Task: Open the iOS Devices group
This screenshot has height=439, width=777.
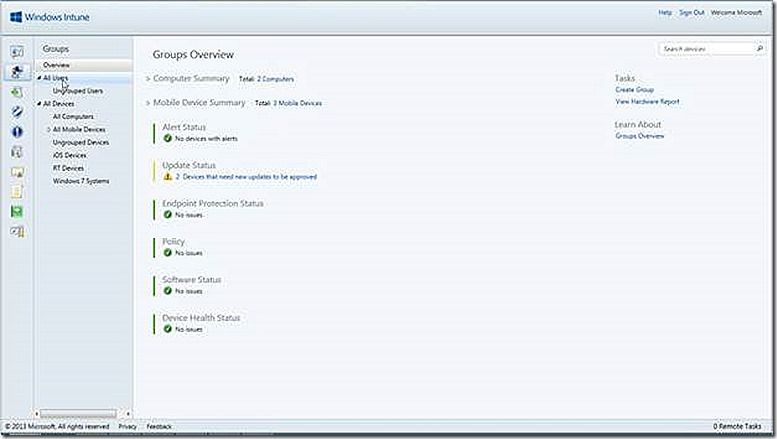Action: coord(69,155)
